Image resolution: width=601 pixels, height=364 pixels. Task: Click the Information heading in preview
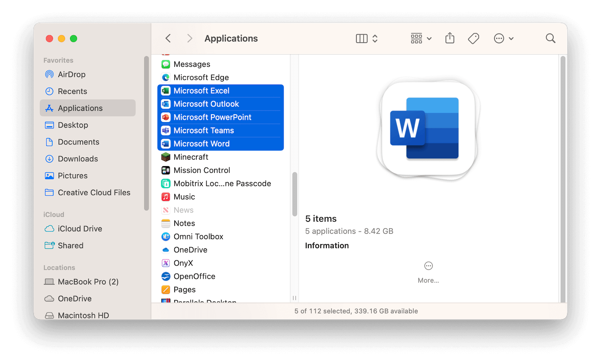click(327, 246)
